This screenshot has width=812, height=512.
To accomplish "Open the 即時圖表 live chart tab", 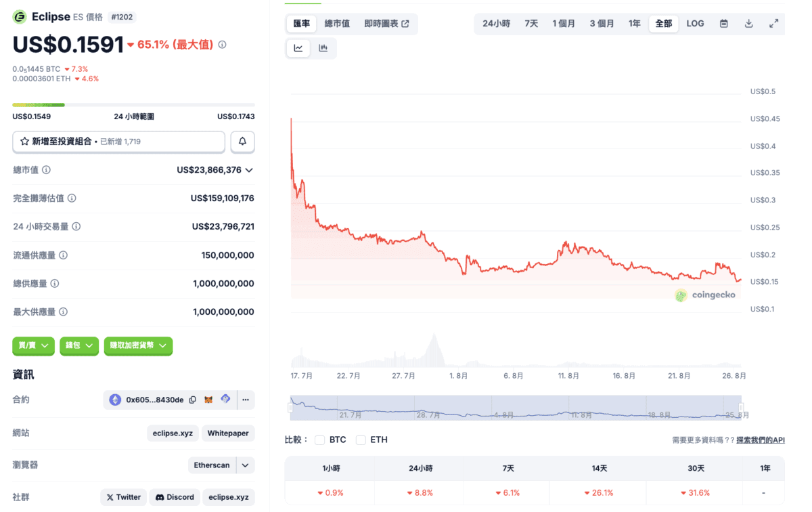I will pos(386,24).
